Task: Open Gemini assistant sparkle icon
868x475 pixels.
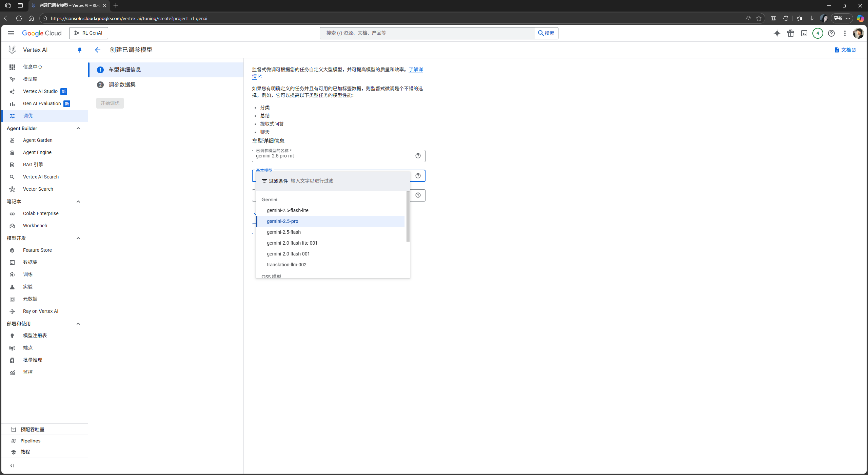Action: click(x=777, y=33)
